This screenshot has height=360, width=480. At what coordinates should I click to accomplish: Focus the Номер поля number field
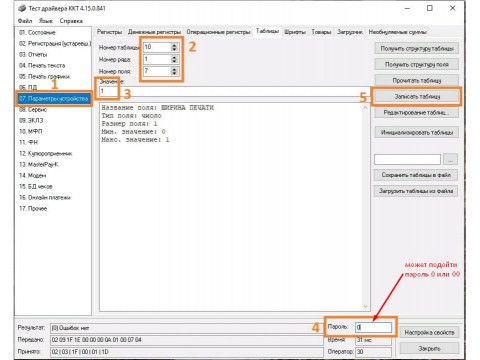coord(157,71)
